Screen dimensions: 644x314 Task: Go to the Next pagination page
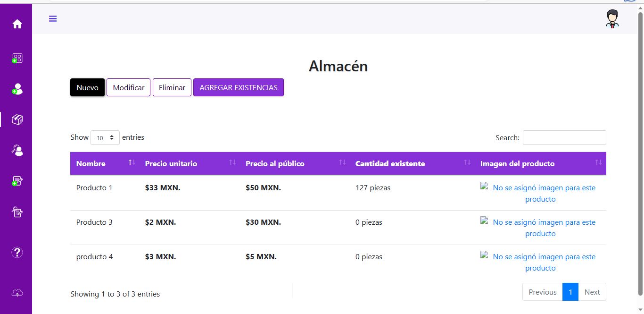592,292
